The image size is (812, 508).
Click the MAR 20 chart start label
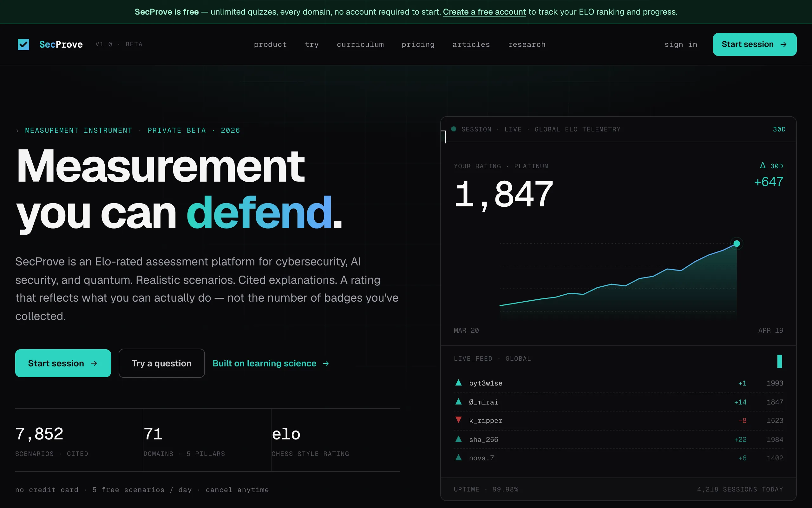(x=466, y=331)
